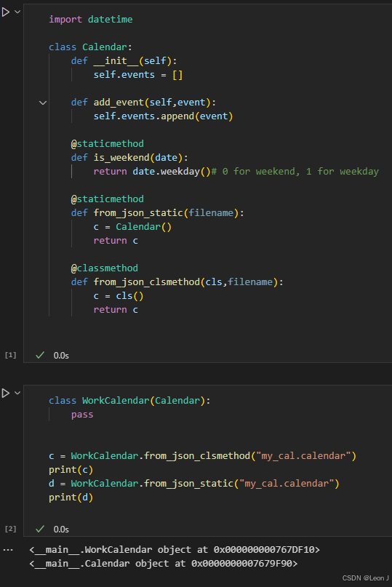Open run options dropdown for first cell

point(17,12)
